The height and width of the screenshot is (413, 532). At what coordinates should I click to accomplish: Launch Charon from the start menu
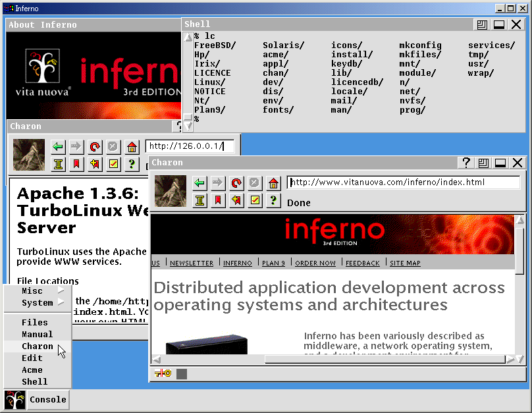coord(38,346)
